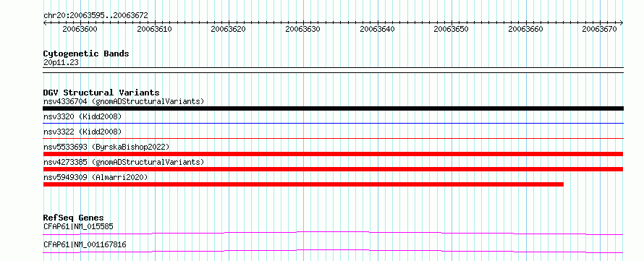This screenshot has width=644, height=261.
Task: Click the left arrowhead of the ruler
Action: (x=45, y=22)
